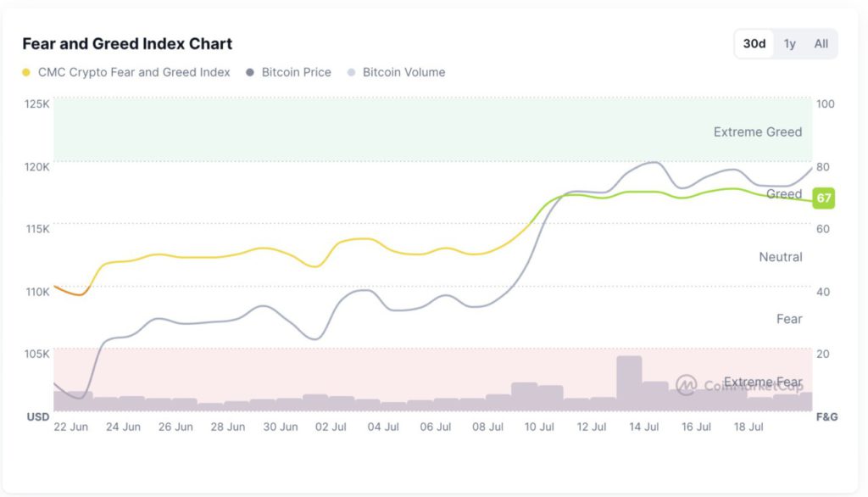868x497 pixels.
Task: Click the USD axis label
Action: (38, 417)
